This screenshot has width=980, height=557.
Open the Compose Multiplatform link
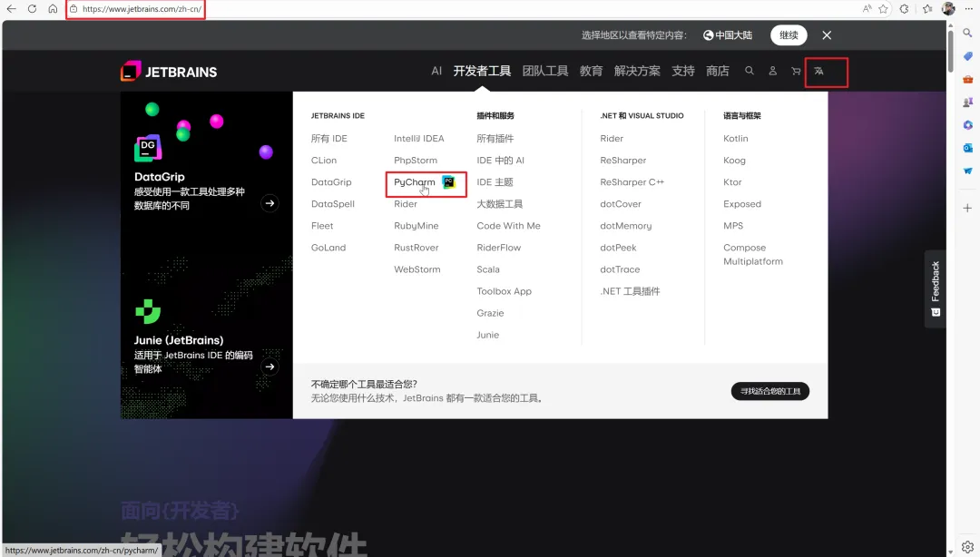[x=753, y=254]
